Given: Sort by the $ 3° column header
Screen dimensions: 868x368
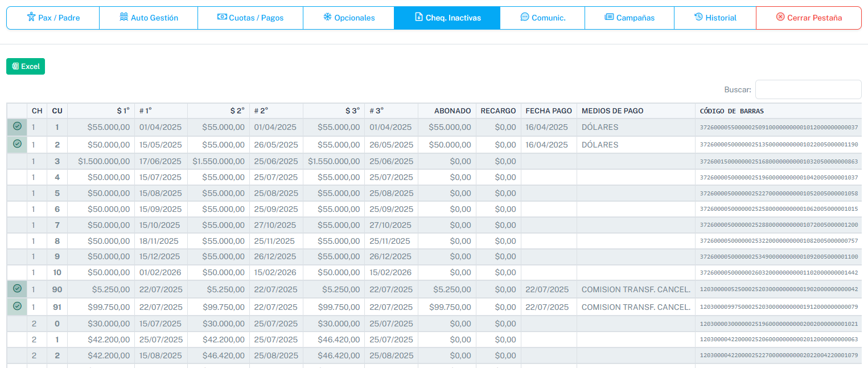Looking at the screenshot, I should [334, 111].
